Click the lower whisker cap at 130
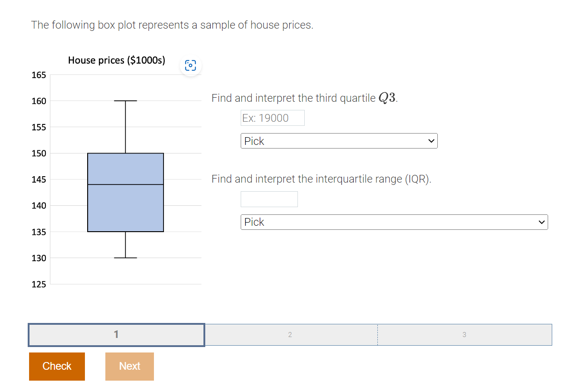Screen dimensions: 584x392 [125, 258]
